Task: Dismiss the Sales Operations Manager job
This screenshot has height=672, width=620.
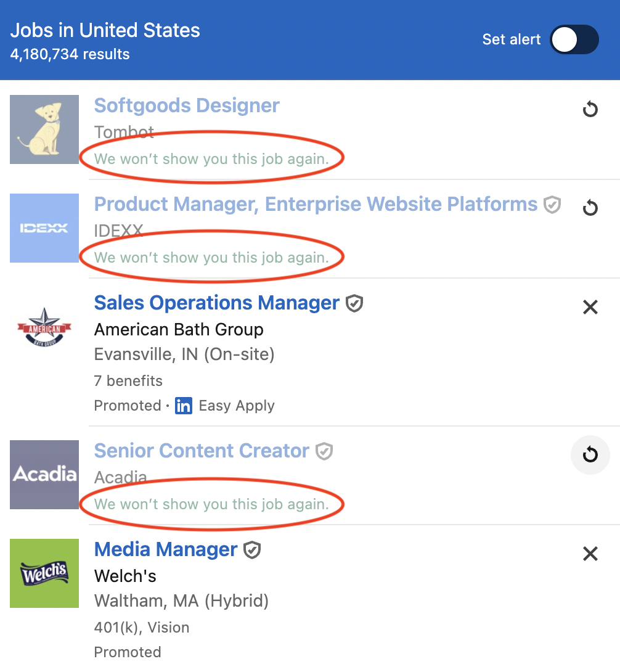Action: 590,307
